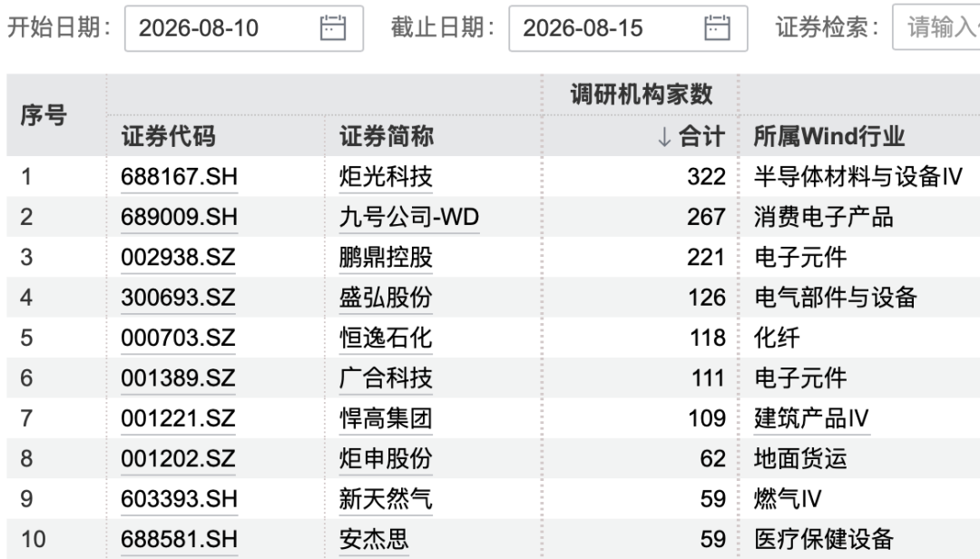Open the 悍高集团 security link
Viewport: 980px width, 559px height.
pos(386,418)
